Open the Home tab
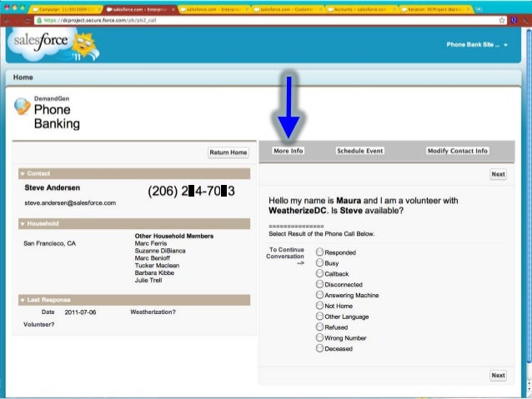Image resolution: width=532 pixels, height=399 pixels. pos(23,77)
